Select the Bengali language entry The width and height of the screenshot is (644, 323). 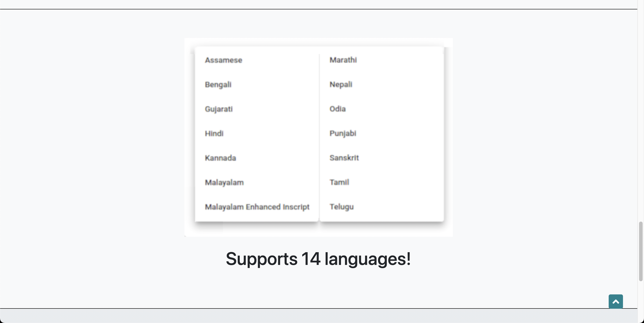(x=218, y=85)
